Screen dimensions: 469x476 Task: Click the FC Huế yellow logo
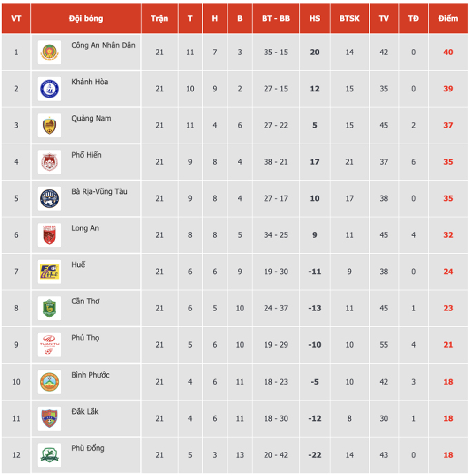click(x=50, y=272)
